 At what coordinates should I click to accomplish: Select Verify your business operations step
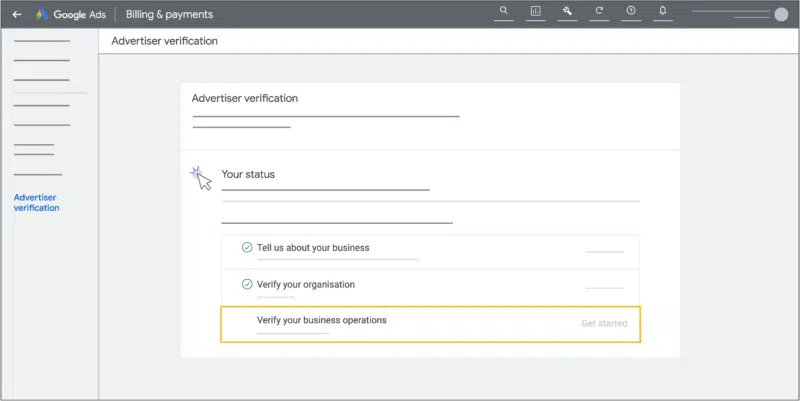click(430, 324)
